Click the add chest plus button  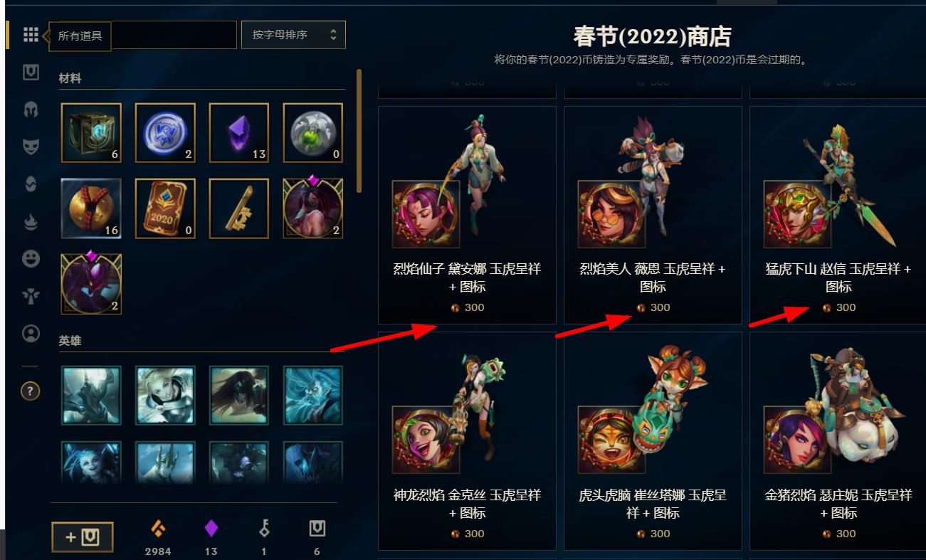click(x=83, y=537)
